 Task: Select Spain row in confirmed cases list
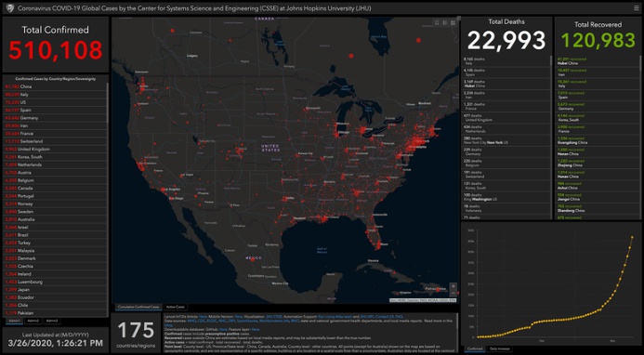coord(55,110)
